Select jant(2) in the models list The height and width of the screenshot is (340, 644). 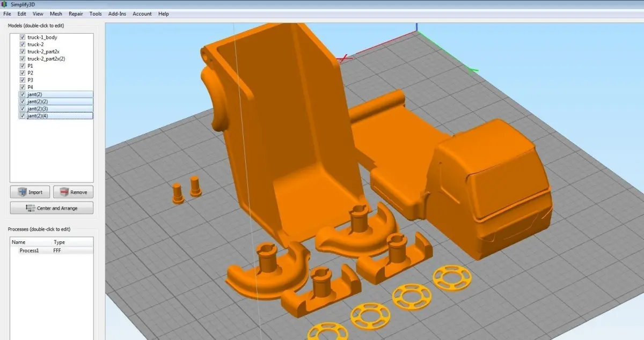pos(35,94)
